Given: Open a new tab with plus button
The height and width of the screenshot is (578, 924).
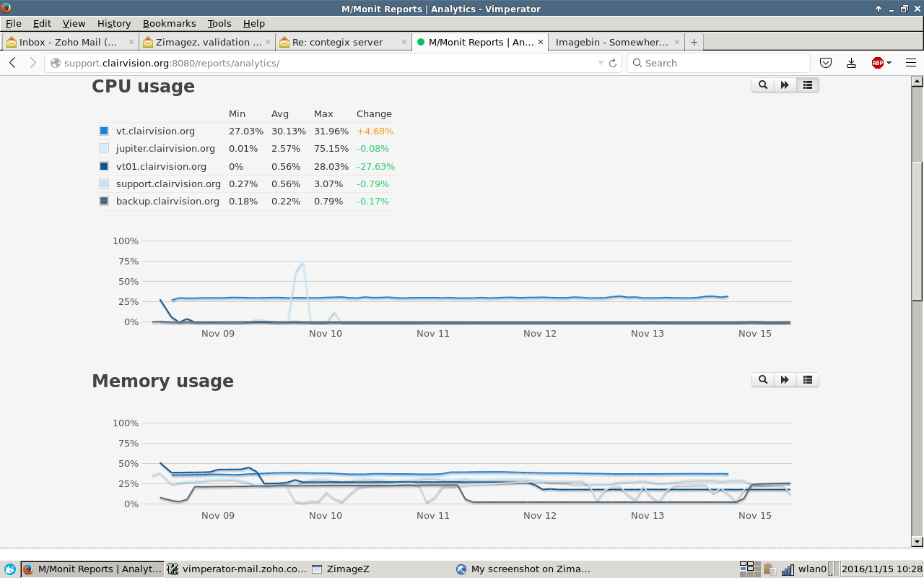Looking at the screenshot, I should coord(694,42).
